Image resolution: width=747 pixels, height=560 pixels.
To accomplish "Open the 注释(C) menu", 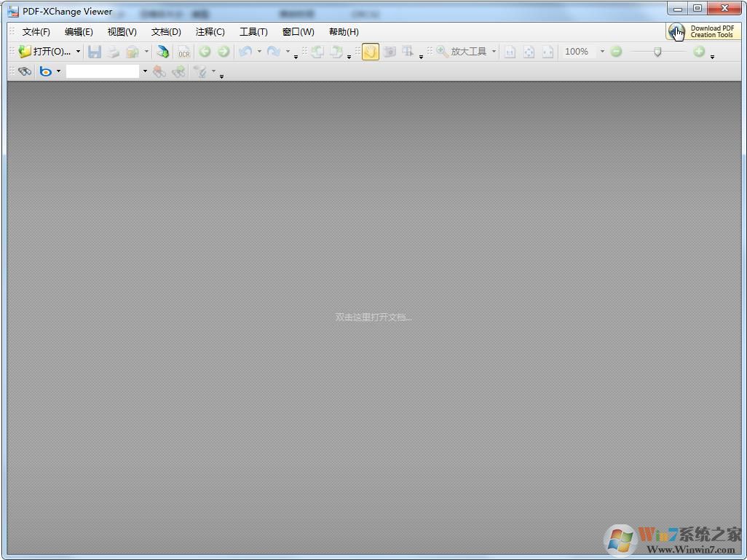I will click(210, 31).
